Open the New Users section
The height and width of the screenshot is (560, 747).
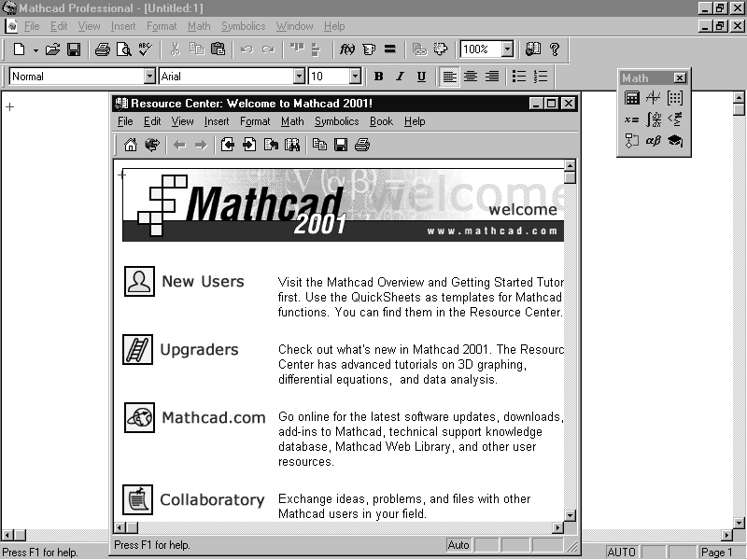203,282
